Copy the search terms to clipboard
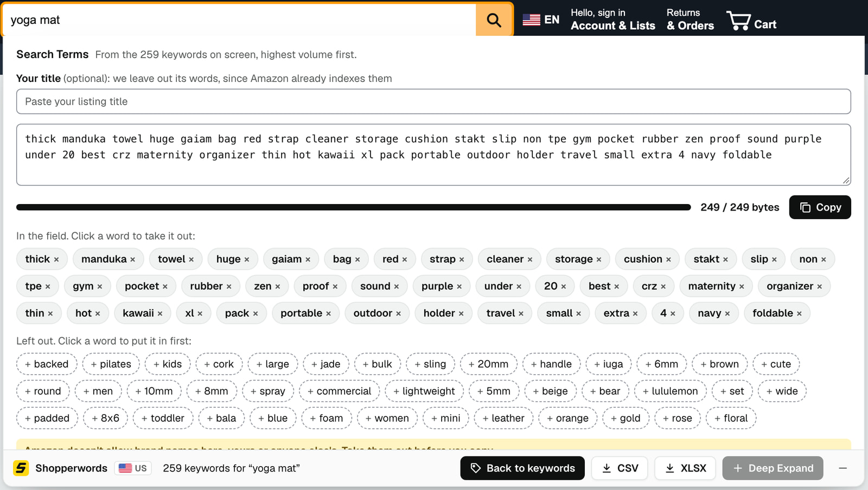This screenshot has height=490, width=868. click(820, 207)
